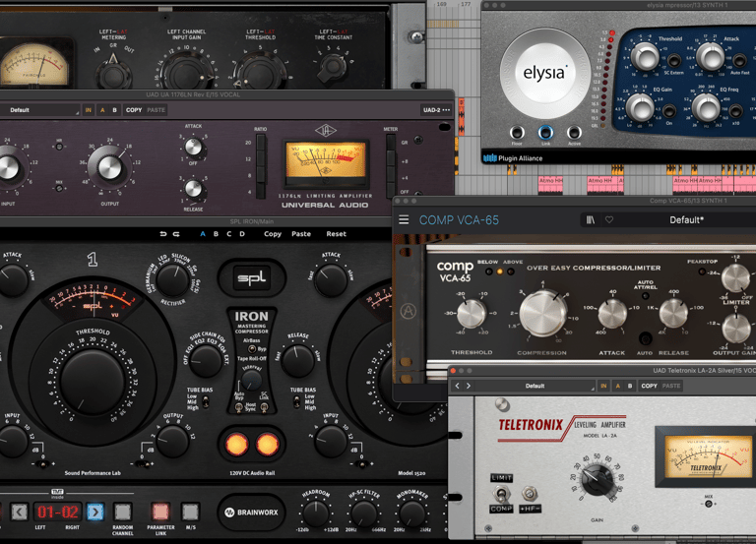The height and width of the screenshot is (544, 756).
Task: Toggle the AUTO ATT/REL switch on VCA-65
Action: tap(645, 296)
